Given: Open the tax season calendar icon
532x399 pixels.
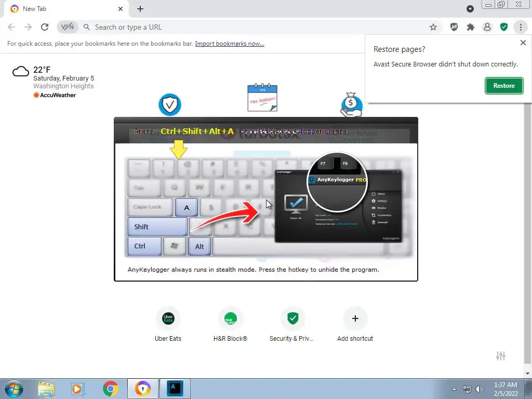Looking at the screenshot, I should pos(262,98).
